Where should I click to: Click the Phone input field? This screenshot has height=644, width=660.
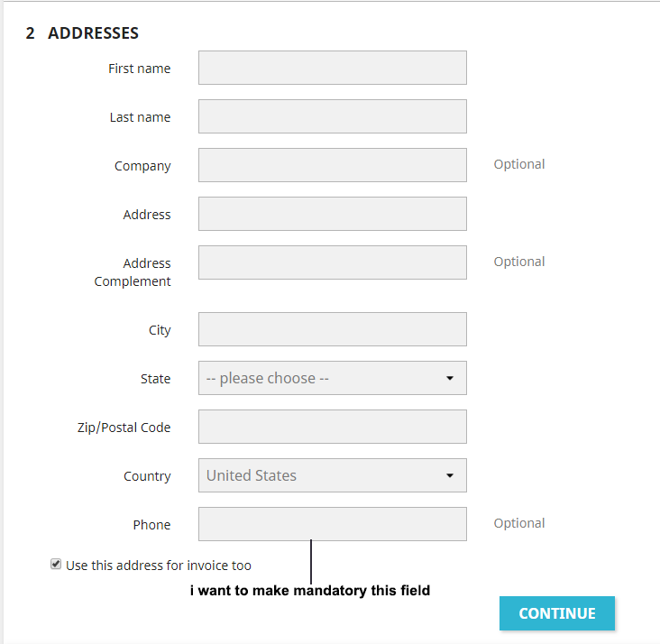(x=332, y=524)
